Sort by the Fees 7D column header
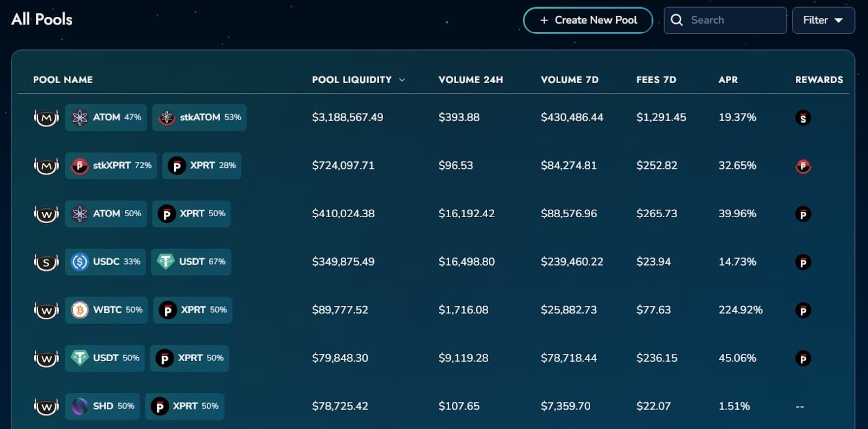Viewport: 868px width, 429px height. [656, 80]
